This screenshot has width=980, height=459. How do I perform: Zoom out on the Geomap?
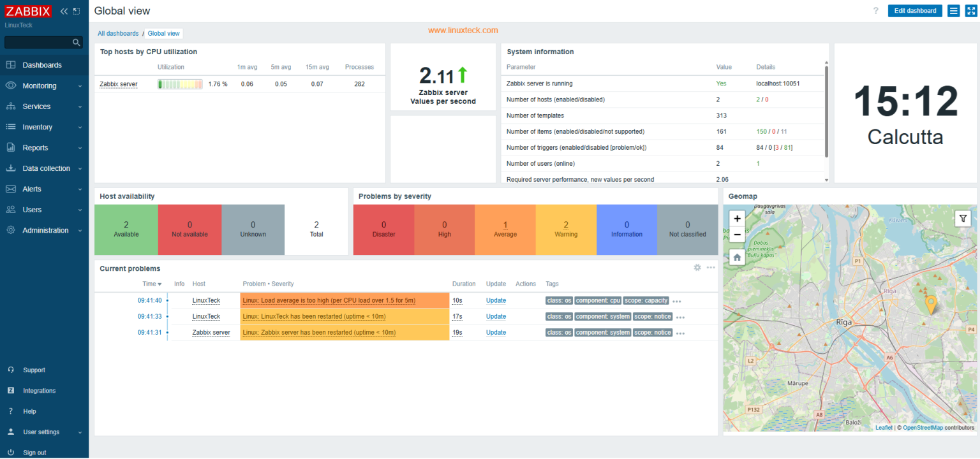(738, 235)
